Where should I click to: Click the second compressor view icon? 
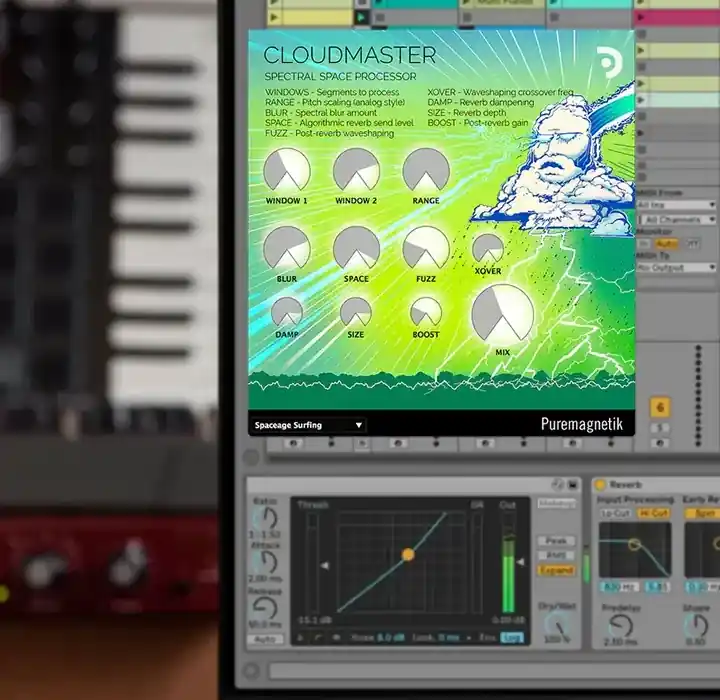(x=318, y=638)
